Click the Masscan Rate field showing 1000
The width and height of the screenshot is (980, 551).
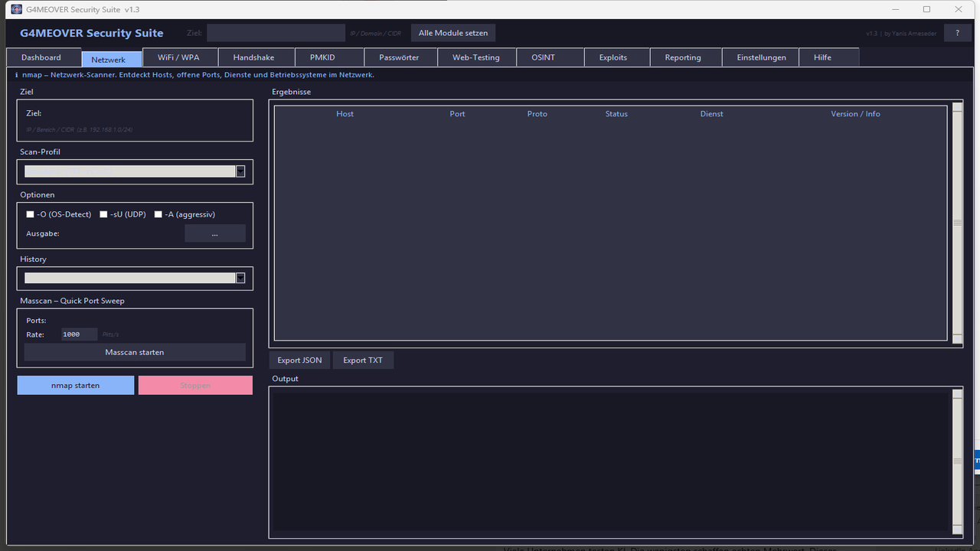pyautogui.click(x=80, y=334)
